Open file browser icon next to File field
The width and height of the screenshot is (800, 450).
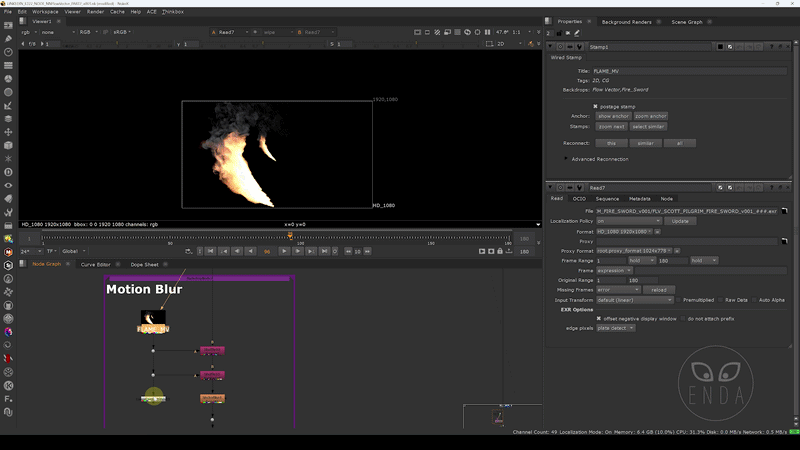(784, 211)
